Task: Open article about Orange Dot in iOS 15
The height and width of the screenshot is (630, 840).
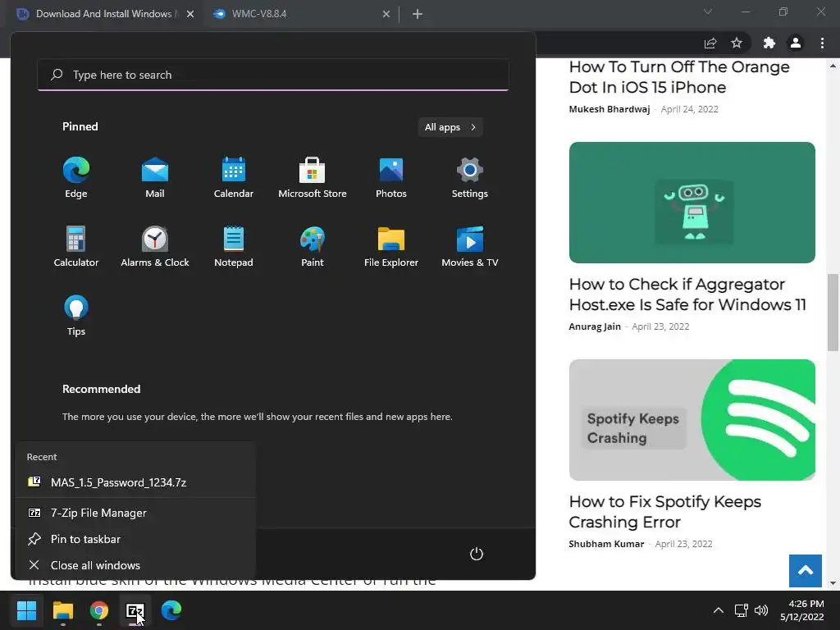Action: coord(678,76)
